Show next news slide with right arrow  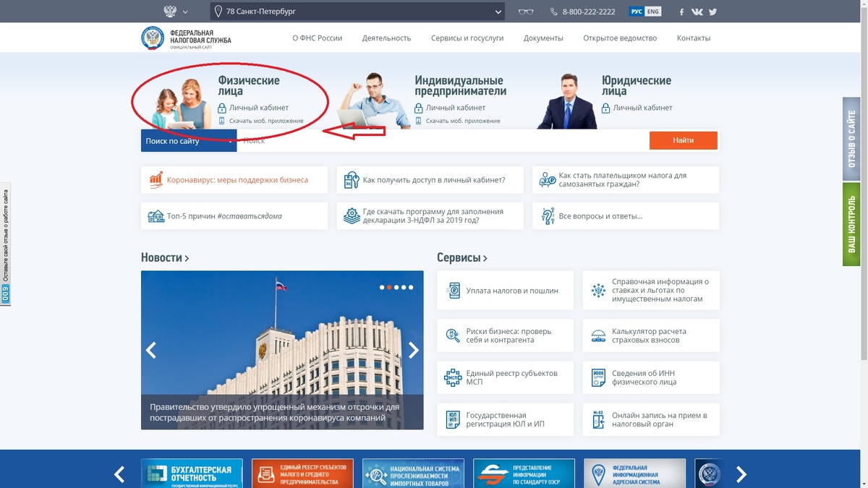(x=413, y=351)
